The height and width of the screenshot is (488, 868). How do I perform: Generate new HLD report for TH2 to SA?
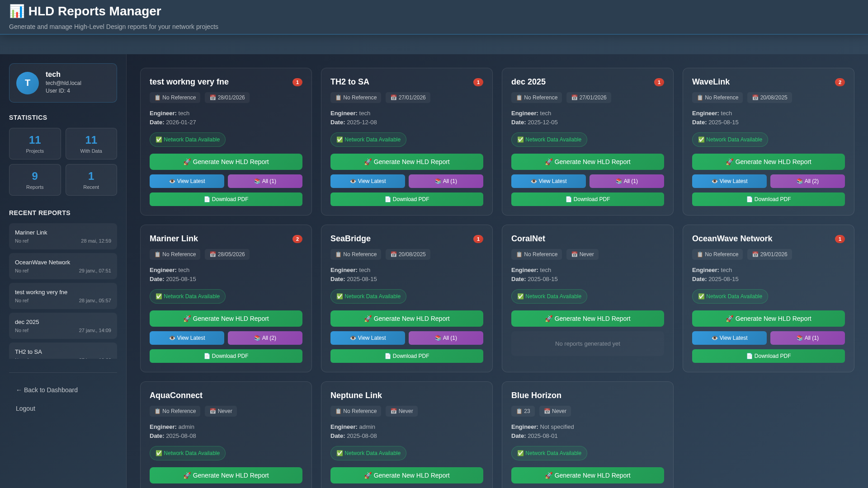pyautogui.click(x=407, y=162)
